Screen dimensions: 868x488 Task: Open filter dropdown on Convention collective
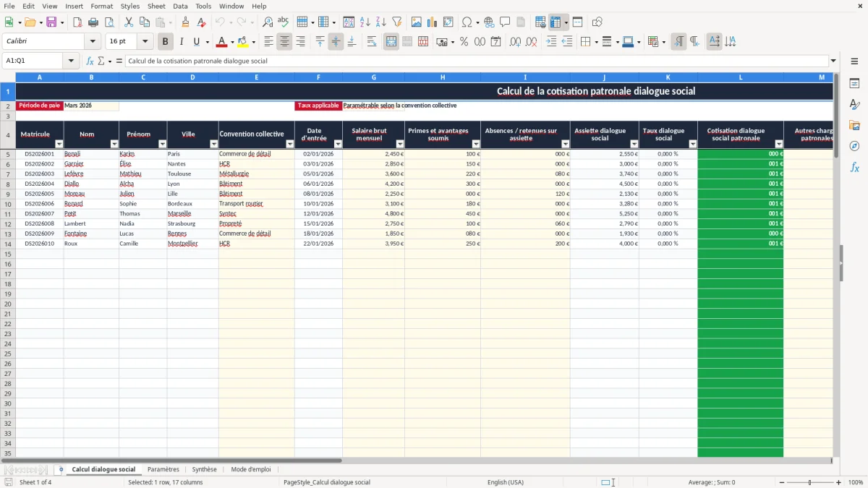290,144
